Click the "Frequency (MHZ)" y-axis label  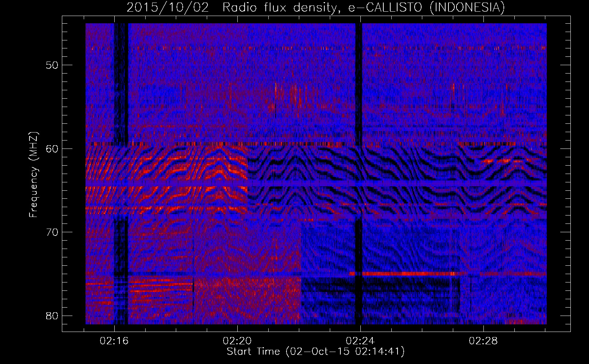point(33,175)
